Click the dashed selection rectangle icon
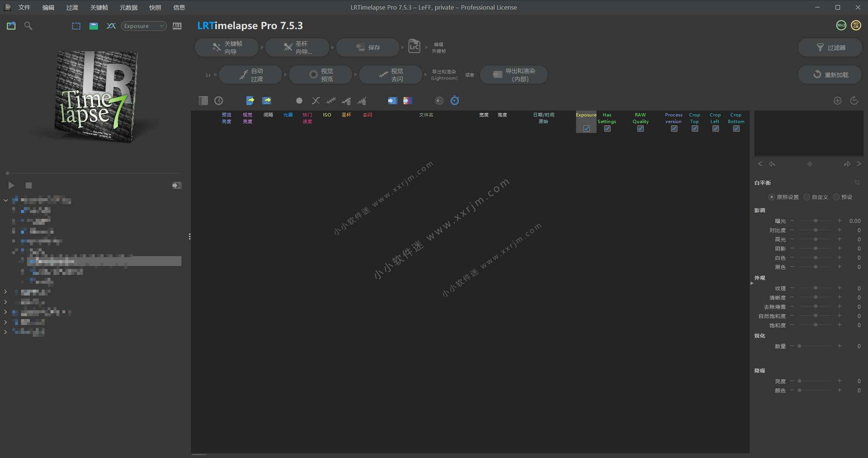 76,26
